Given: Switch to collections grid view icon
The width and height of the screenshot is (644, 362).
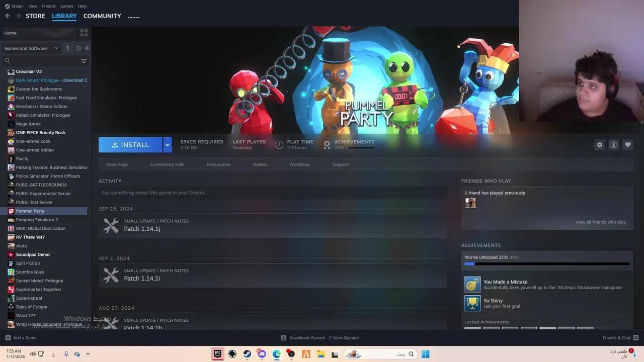Looking at the screenshot, I should click(x=84, y=33).
